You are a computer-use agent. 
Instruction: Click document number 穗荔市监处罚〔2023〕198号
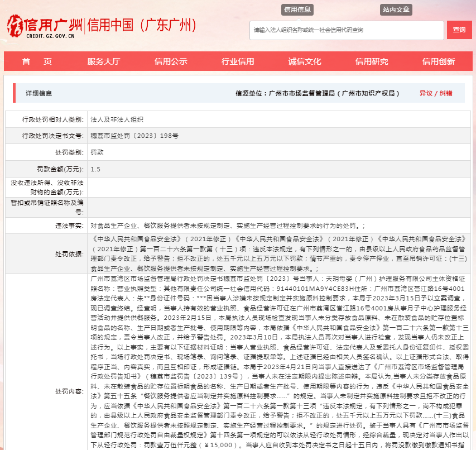[134, 136]
